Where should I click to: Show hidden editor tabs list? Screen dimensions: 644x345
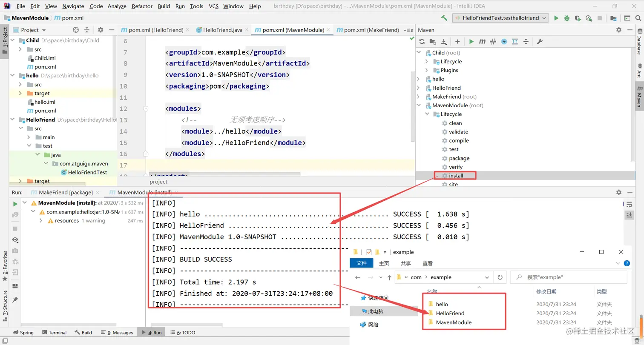pyautogui.click(x=409, y=30)
